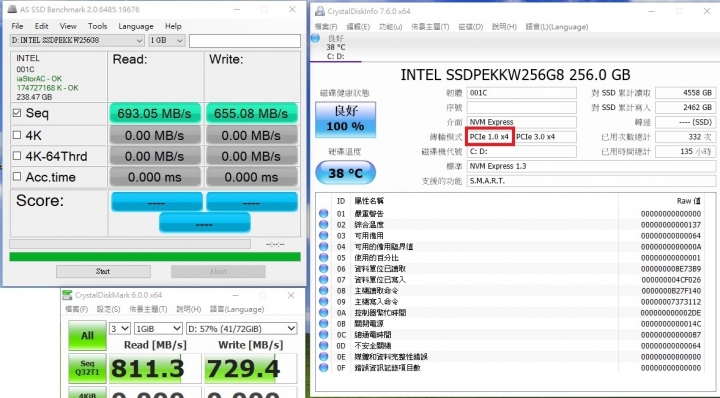This screenshot has height=398, width=720.
Task: Open the 語言(Language) menu in CrystalDiskInfo
Action: coord(557,27)
